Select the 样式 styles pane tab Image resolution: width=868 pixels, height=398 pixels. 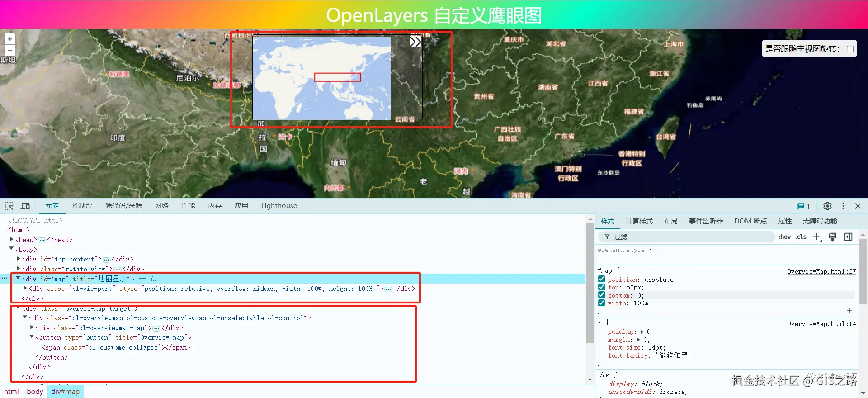click(607, 221)
